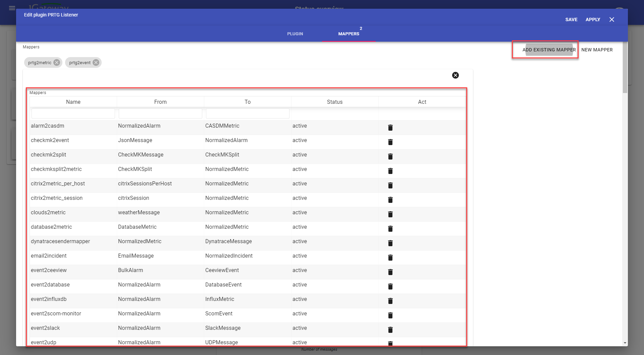644x355 pixels.
Task: Delete the clouds2metric mapper
Action: click(x=390, y=214)
